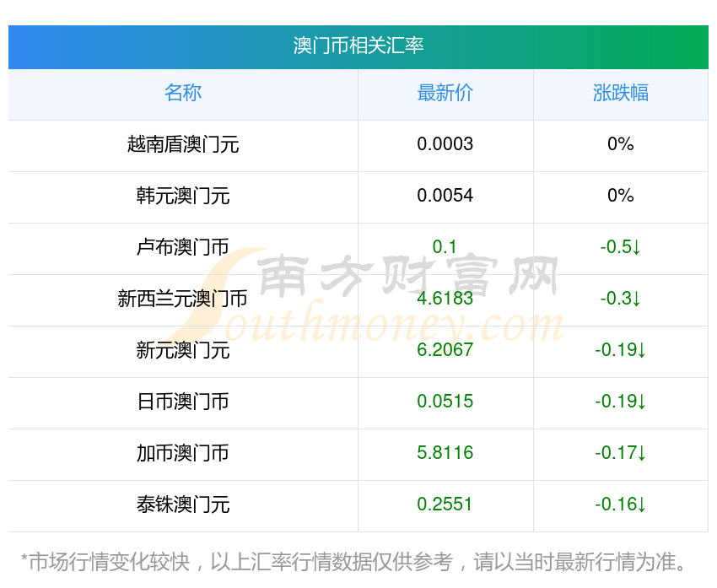Select the 涨跌幅 column header
717x588 pixels.
621,93
